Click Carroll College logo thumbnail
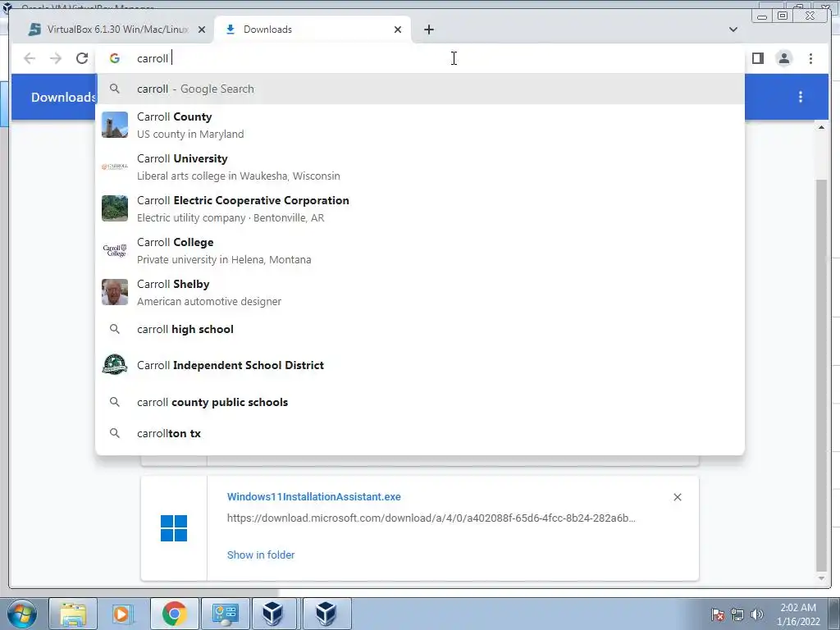The width and height of the screenshot is (840, 630). [x=115, y=250]
